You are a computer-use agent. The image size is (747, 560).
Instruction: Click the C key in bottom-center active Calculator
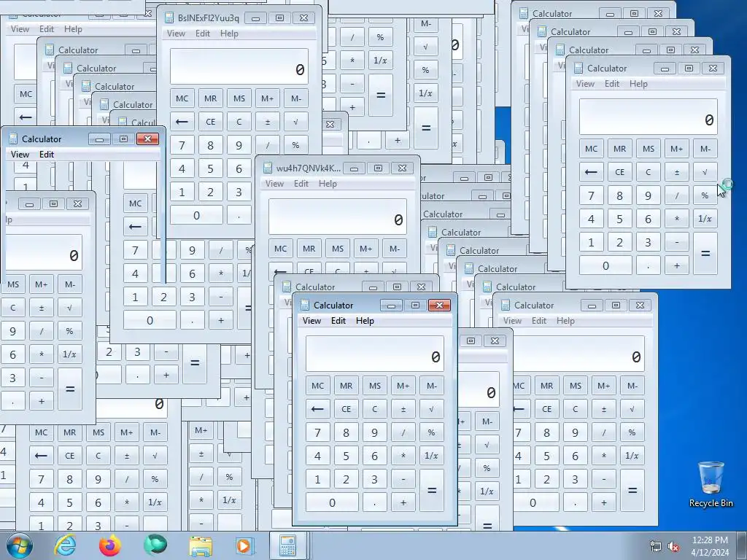[374, 409]
